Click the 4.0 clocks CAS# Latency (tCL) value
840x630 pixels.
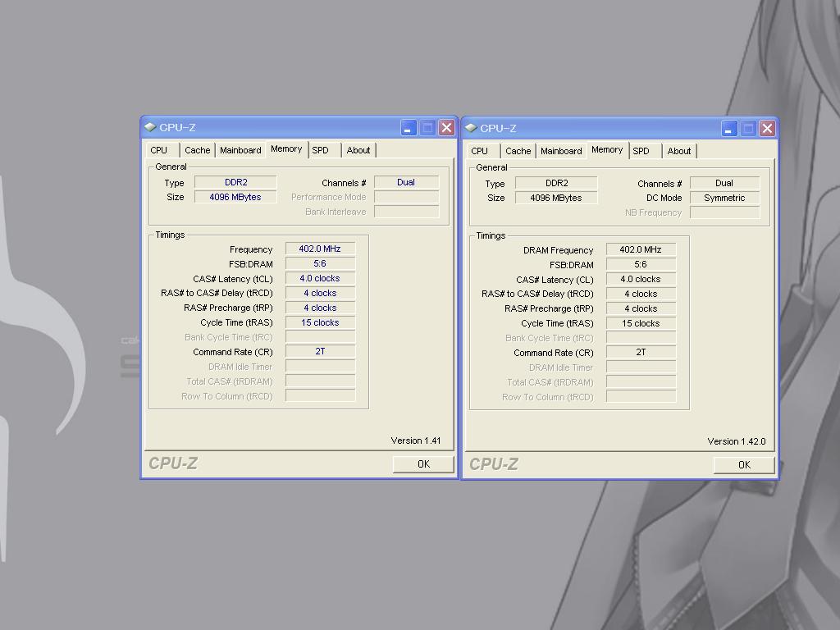point(320,279)
